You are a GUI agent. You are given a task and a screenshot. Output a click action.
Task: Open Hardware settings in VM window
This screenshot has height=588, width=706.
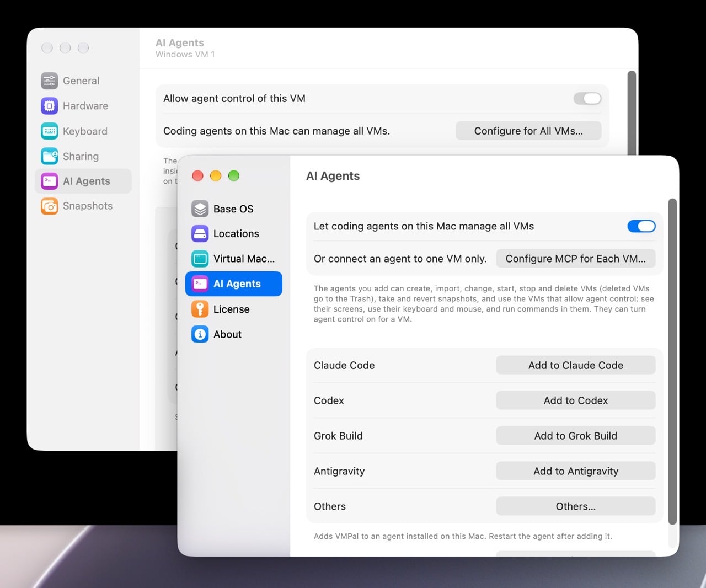(x=83, y=106)
